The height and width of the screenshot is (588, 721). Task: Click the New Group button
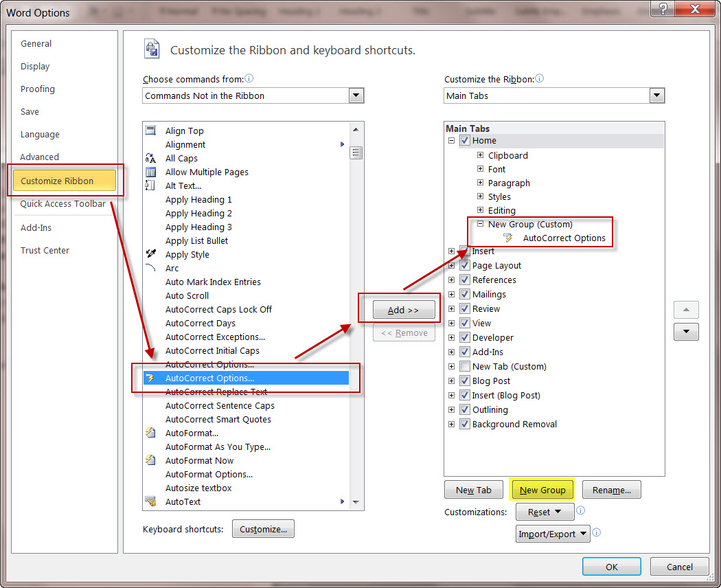pyautogui.click(x=542, y=490)
